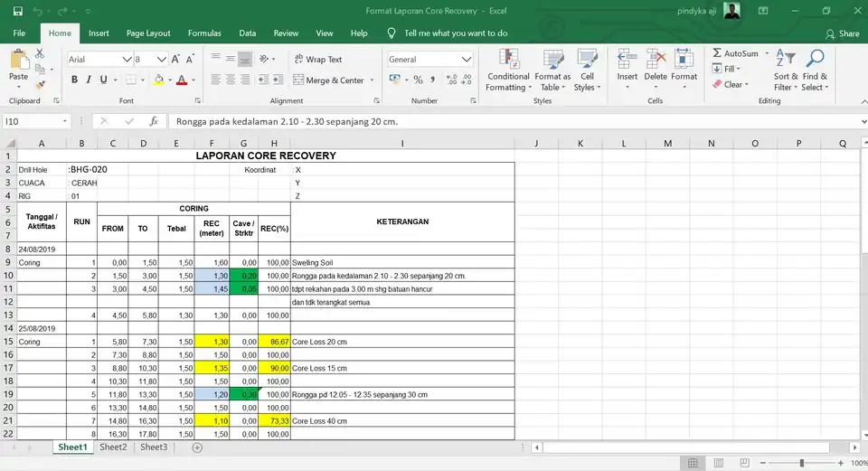868x471 pixels.
Task: Click the zoom in plus icon
Action: click(x=841, y=463)
